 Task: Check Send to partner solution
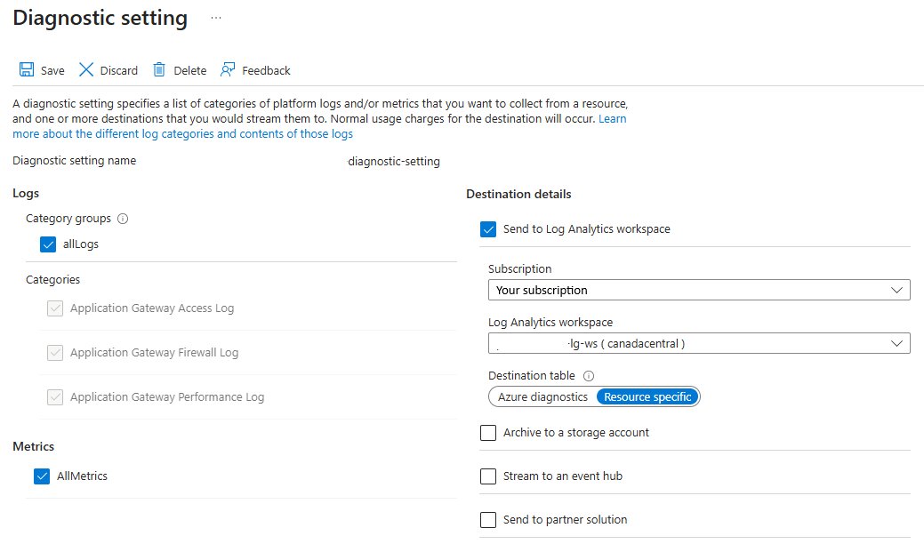488,520
